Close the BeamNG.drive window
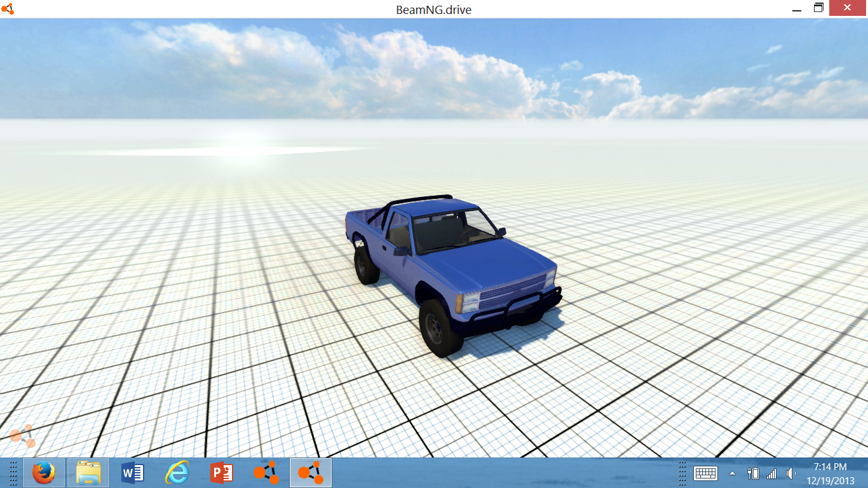868x488 pixels. [x=848, y=8]
